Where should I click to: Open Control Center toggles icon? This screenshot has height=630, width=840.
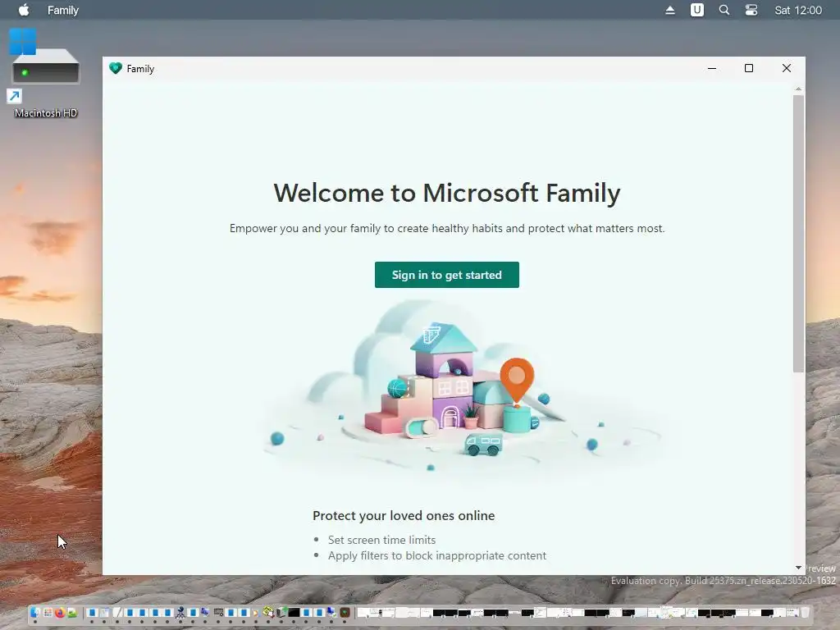coord(751,10)
